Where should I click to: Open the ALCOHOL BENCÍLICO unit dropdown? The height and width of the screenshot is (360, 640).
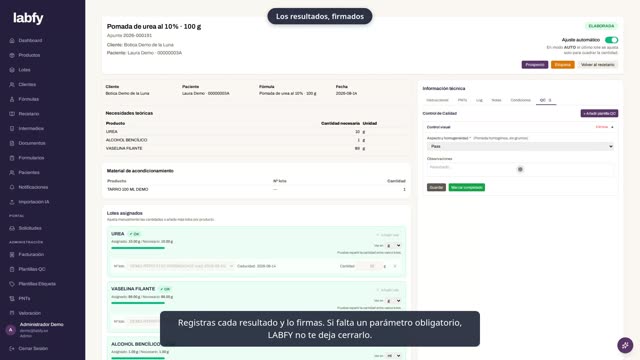(x=393, y=356)
